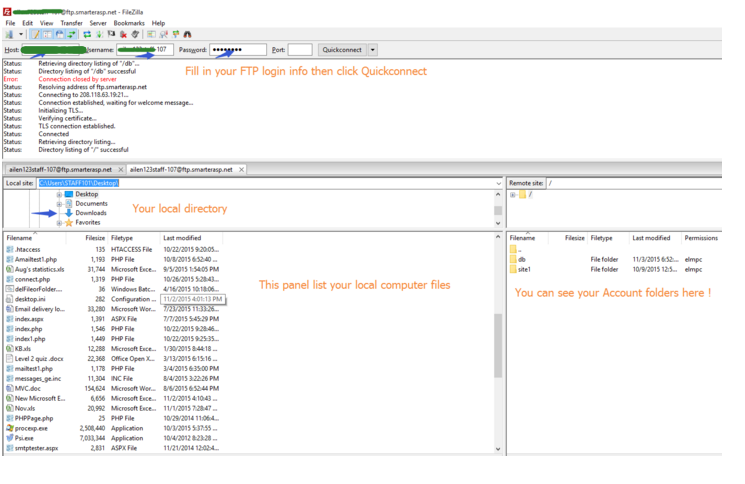Open the Site Manager
Viewport: 745px width, 484px height.
coord(9,34)
